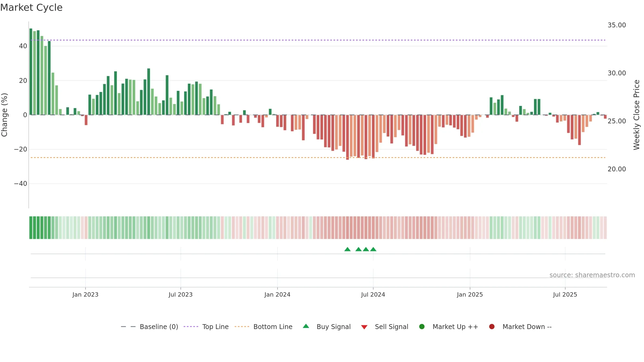This screenshot has height=362, width=644.
Task: Click the Buy Signal legend triangle icon
Action: coord(306,326)
